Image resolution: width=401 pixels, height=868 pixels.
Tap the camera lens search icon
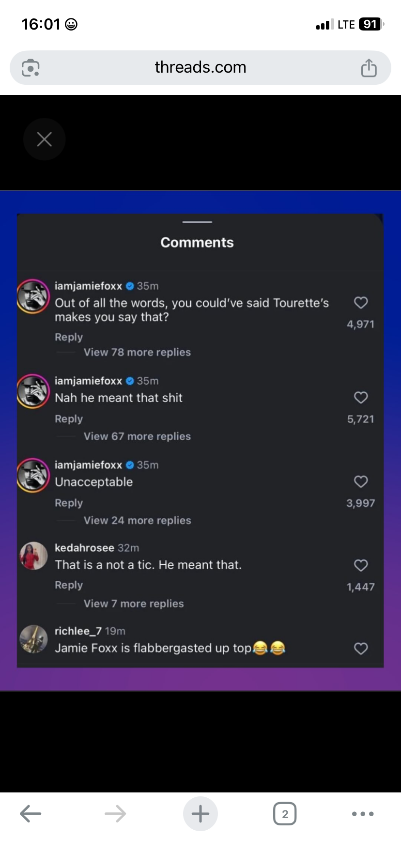(x=31, y=68)
